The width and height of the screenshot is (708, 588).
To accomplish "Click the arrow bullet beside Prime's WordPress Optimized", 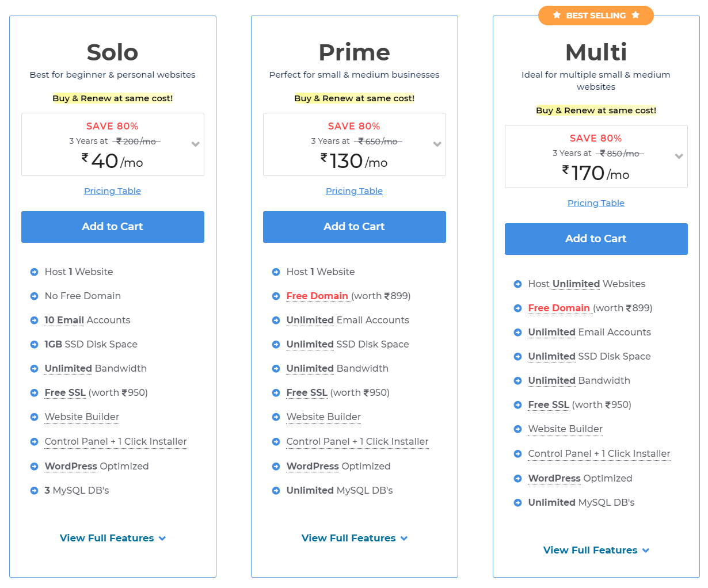I will pyautogui.click(x=276, y=467).
